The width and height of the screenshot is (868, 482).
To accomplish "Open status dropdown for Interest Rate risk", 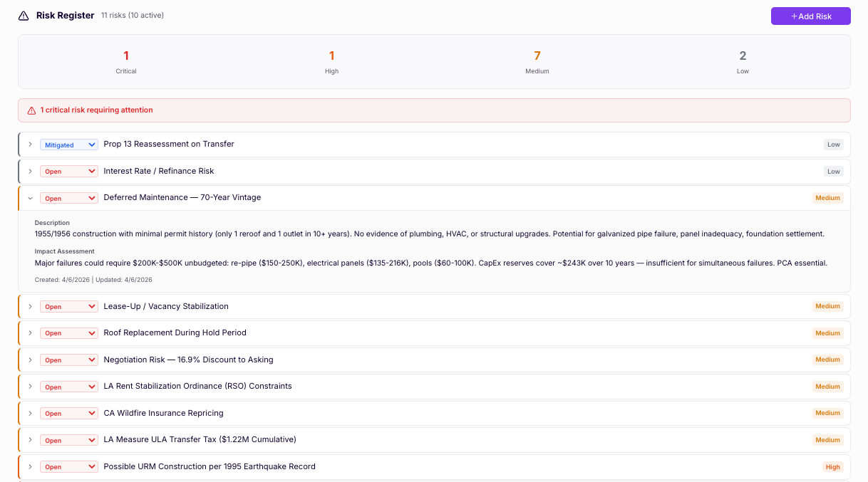I will pos(68,172).
